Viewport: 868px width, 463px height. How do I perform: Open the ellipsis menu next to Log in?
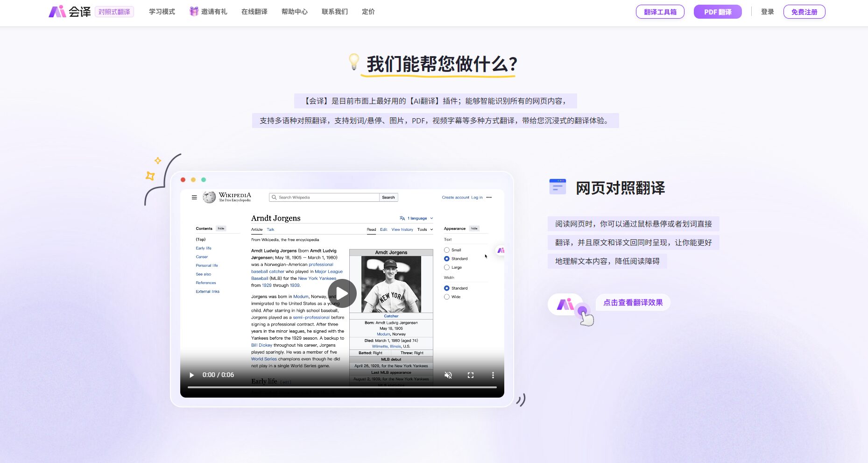click(489, 197)
